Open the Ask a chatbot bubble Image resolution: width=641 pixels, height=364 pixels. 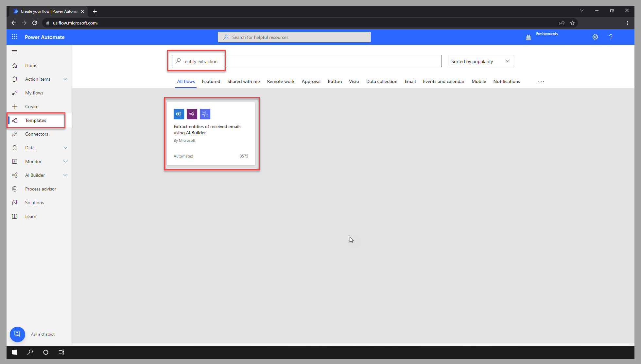coord(17,334)
